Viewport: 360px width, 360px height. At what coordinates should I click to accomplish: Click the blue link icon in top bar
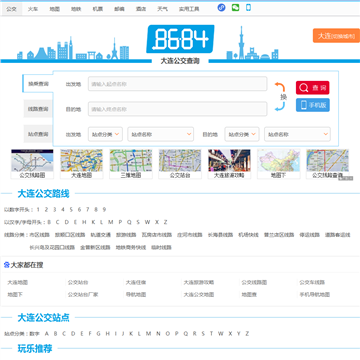coord(221,8)
